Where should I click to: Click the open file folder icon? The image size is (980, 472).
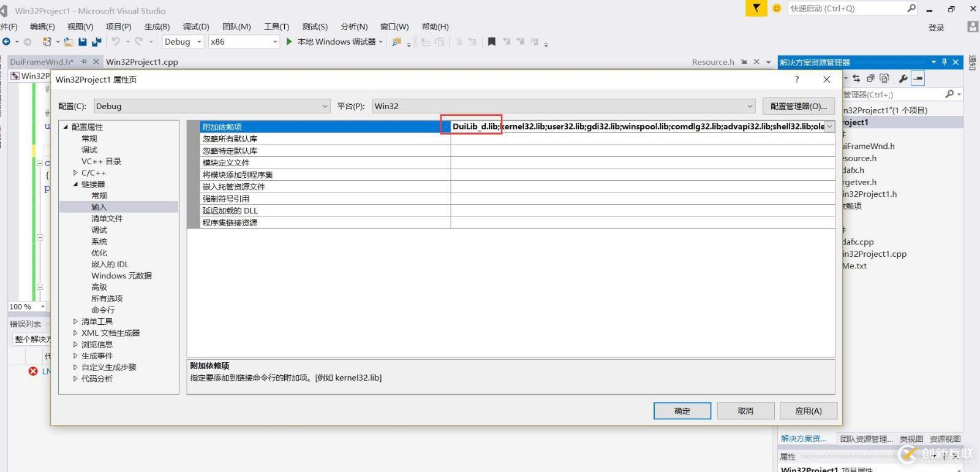point(69,42)
